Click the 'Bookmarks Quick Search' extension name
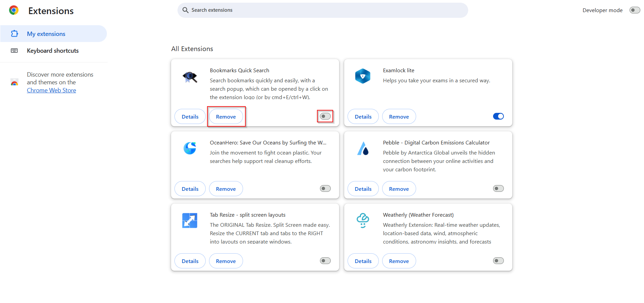The width and height of the screenshot is (644, 303). pos(239,71)
